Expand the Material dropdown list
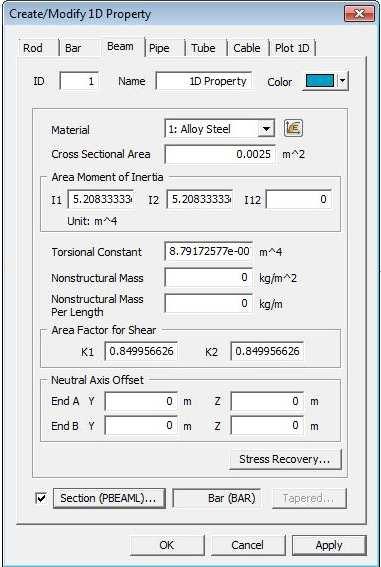 266,129
